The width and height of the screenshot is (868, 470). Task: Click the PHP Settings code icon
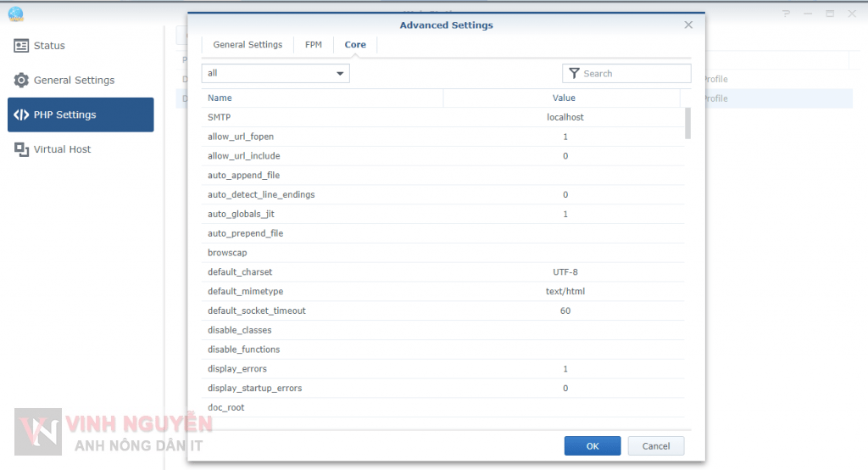click(x=21, y=115)
